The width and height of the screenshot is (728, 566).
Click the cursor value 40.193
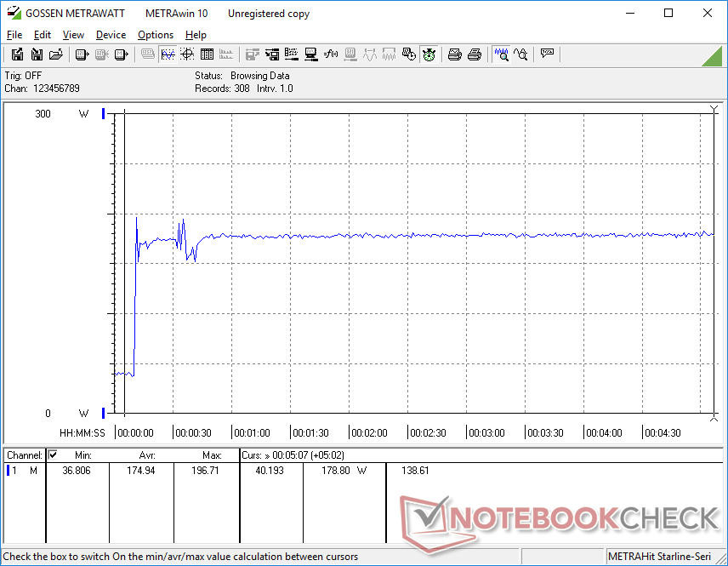click(270, 471)
